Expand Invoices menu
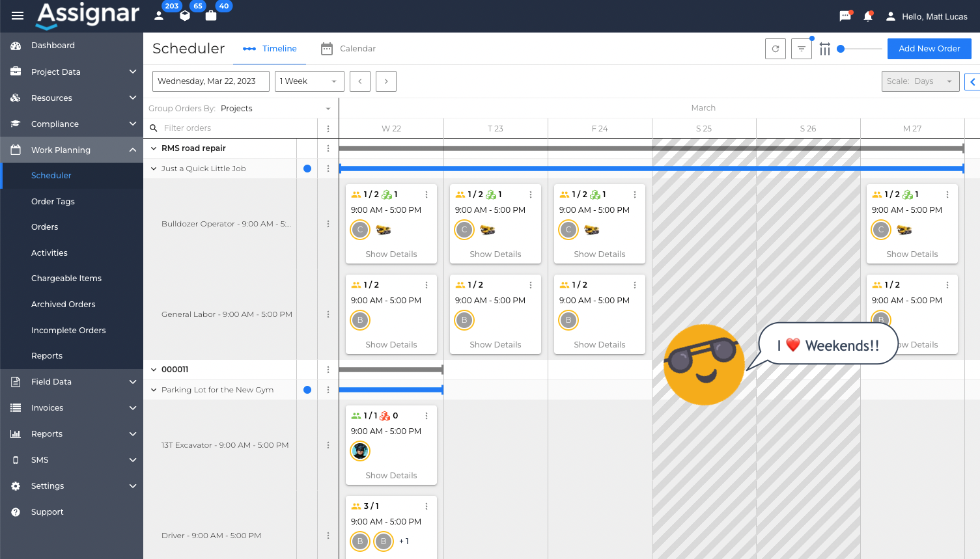 (x=72, y=408)
